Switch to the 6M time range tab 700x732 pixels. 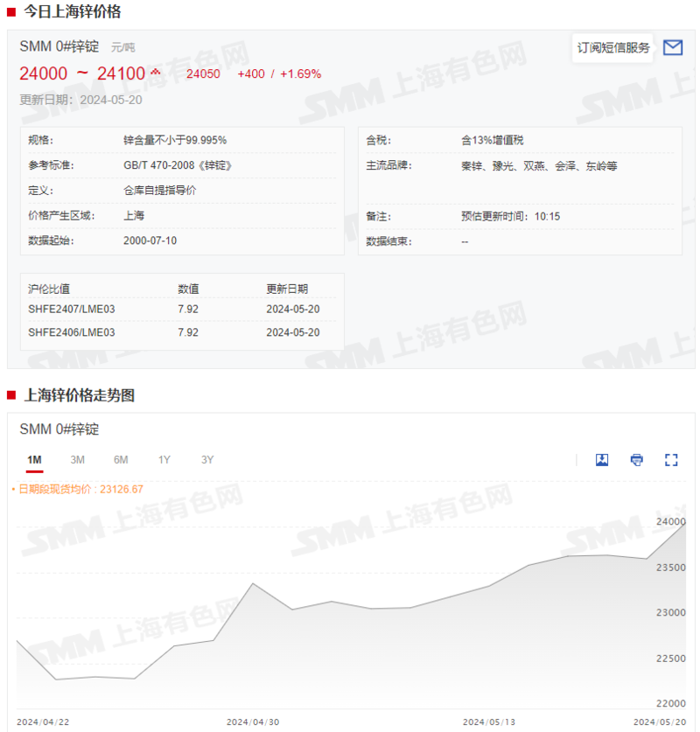click(121, 460)
